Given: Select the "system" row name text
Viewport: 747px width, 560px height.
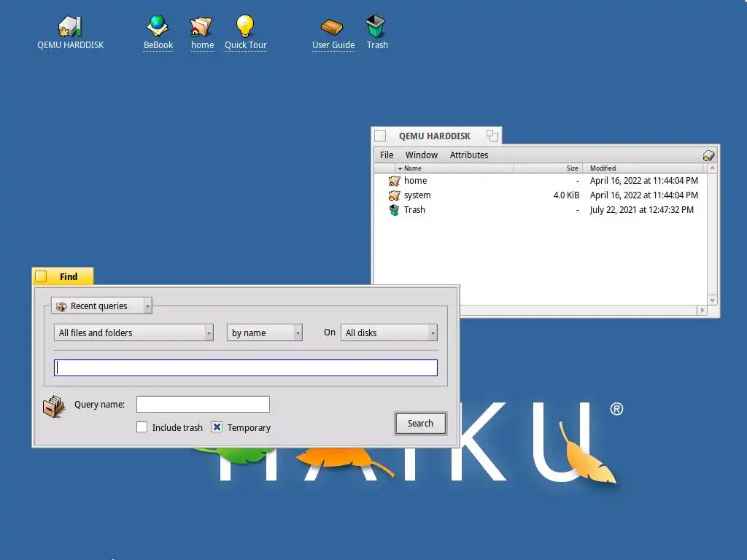Looking at the screenshot, I should tap(417, 195).
